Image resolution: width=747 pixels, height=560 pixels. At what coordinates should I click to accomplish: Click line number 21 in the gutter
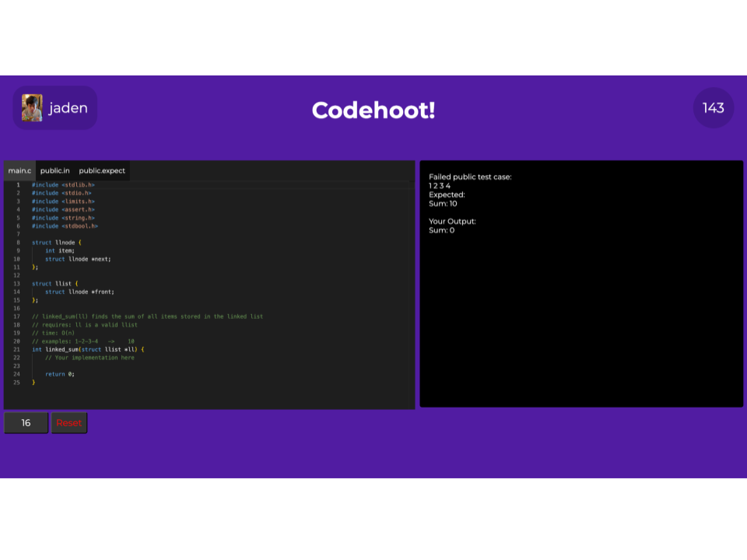pos(16,349)
